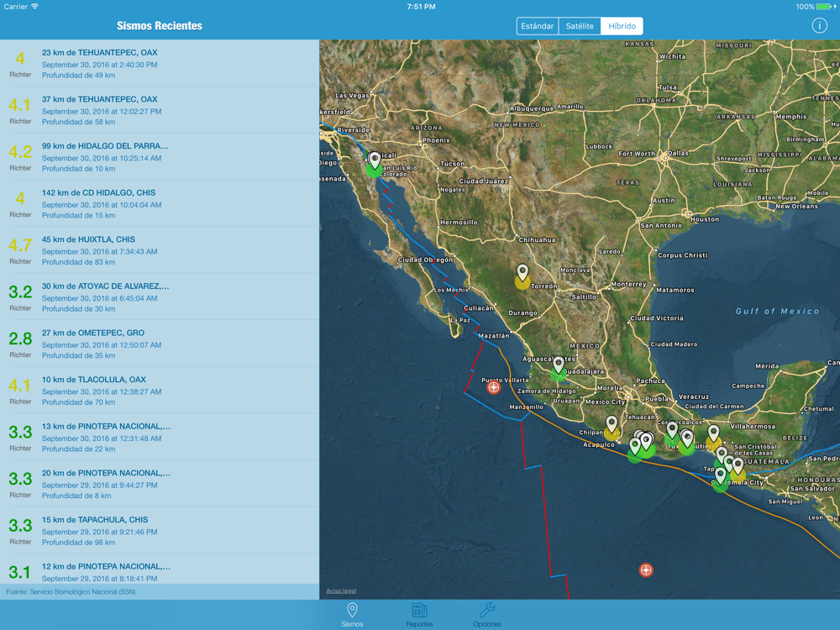Open the 20 km de PINOTEPA NACIONAL entry
This screenshot has height=630, width=840.
point(160,484)
